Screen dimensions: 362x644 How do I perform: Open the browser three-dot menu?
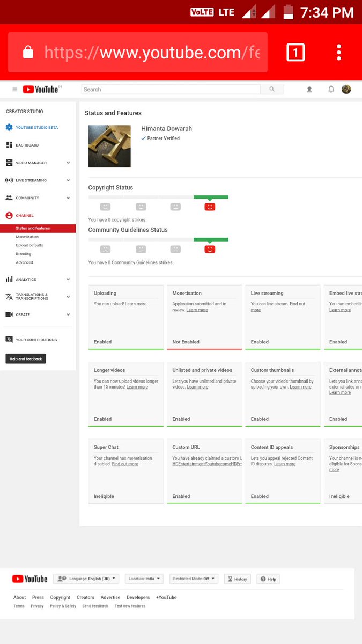(x=339, y=53)
